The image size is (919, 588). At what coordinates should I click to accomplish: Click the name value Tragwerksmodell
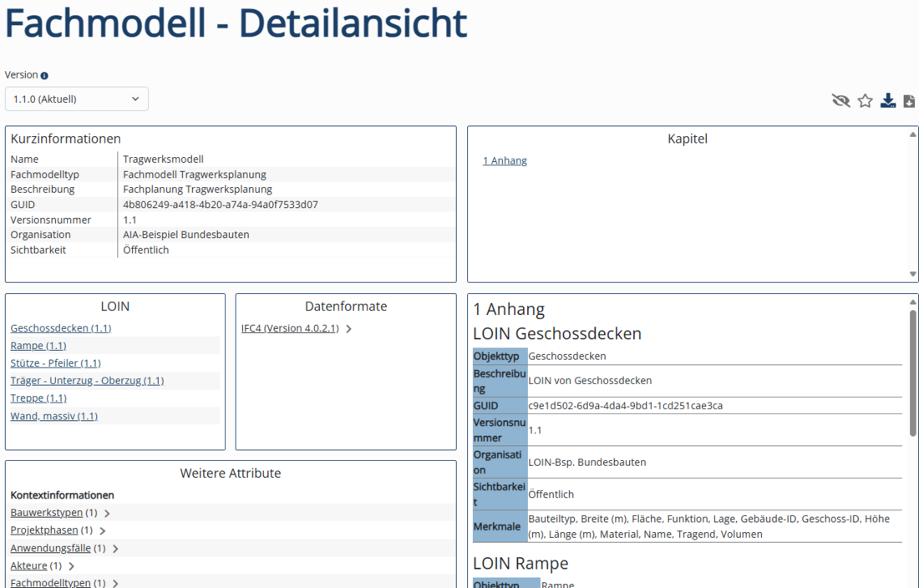[164, 160]
